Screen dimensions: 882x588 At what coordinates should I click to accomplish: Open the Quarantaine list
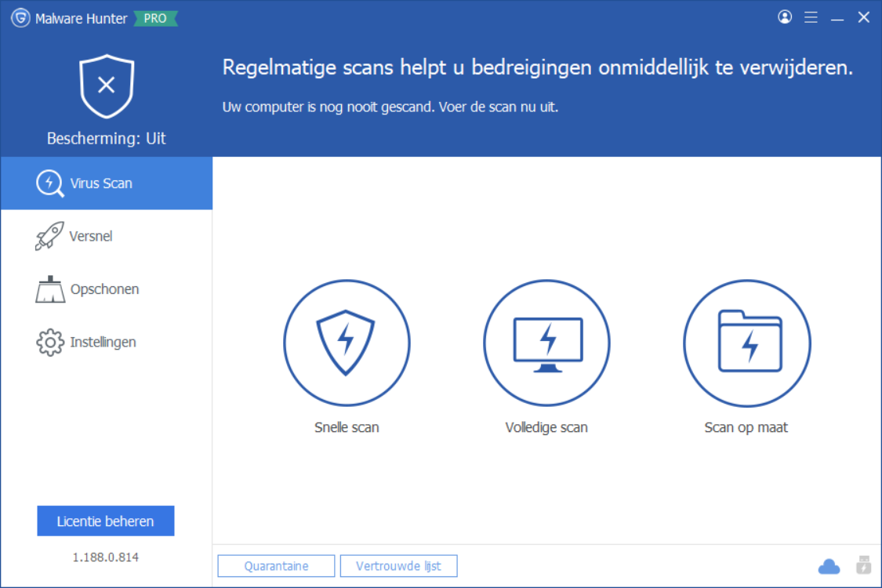click(x=276, y=566)
